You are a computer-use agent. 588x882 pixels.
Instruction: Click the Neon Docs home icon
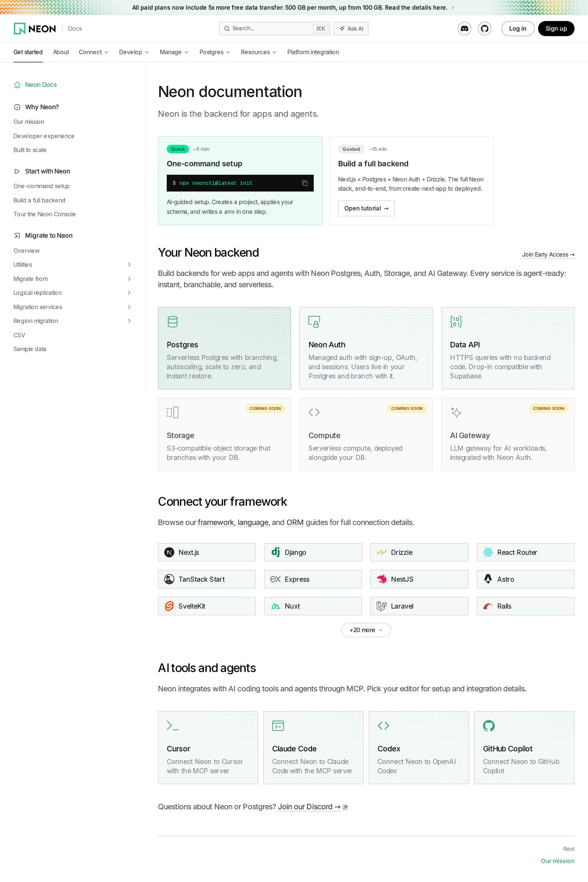pos(17,85)
